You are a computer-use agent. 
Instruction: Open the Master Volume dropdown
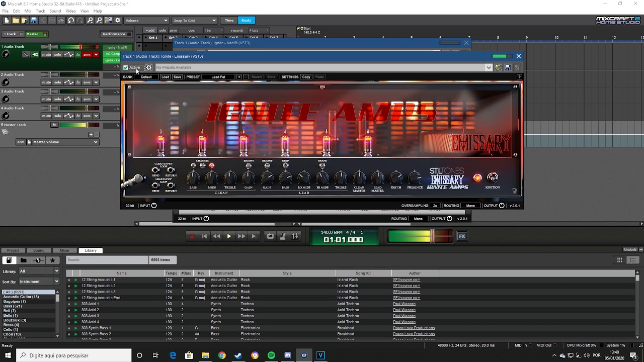click(x=65, y=142)
